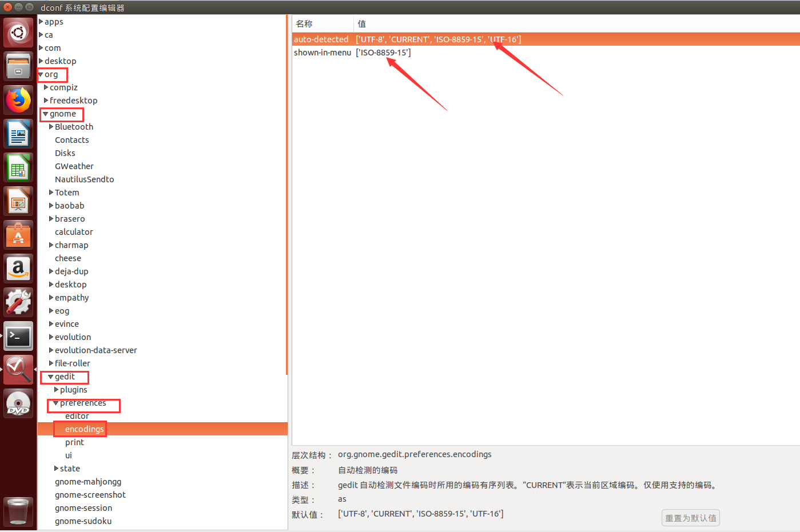Open the Files file manager in the dock

click(x=18, y=66)
